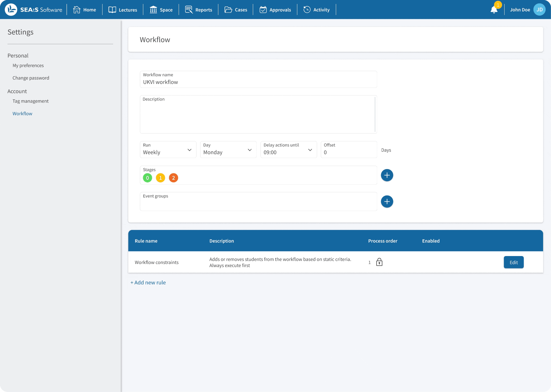This screenshot has width=551, height=392.
Task: Open the Home menu
Action: 85,10
